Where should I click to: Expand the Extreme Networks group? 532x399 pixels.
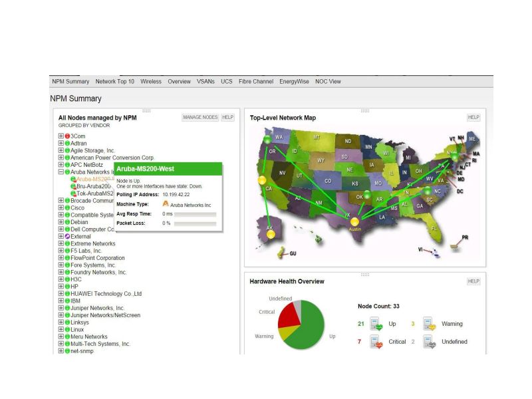[x=61, y=243]
